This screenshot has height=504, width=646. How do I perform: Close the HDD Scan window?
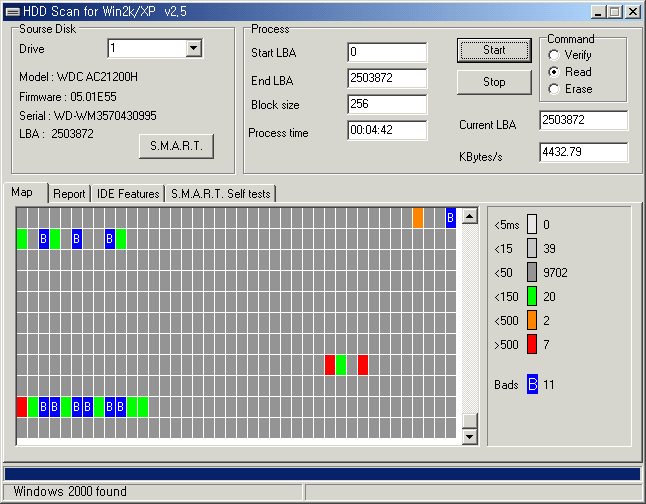pyautogui.click(x=632, y=12)
